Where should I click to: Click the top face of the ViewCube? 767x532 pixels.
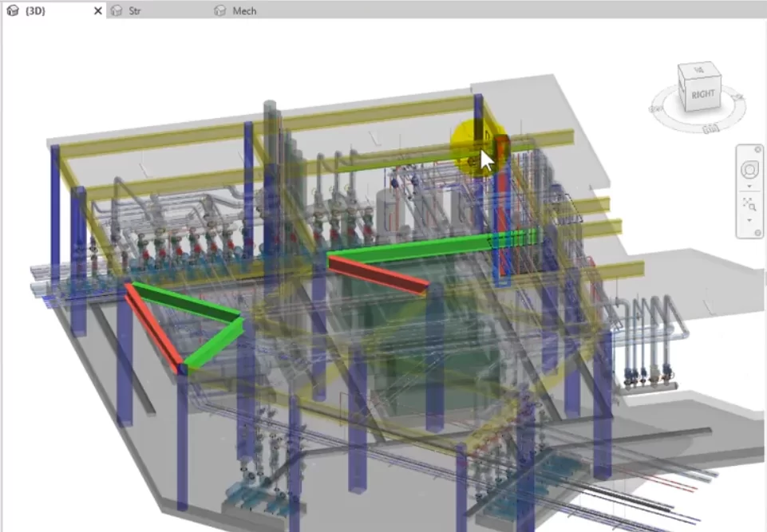pos(698,70)
